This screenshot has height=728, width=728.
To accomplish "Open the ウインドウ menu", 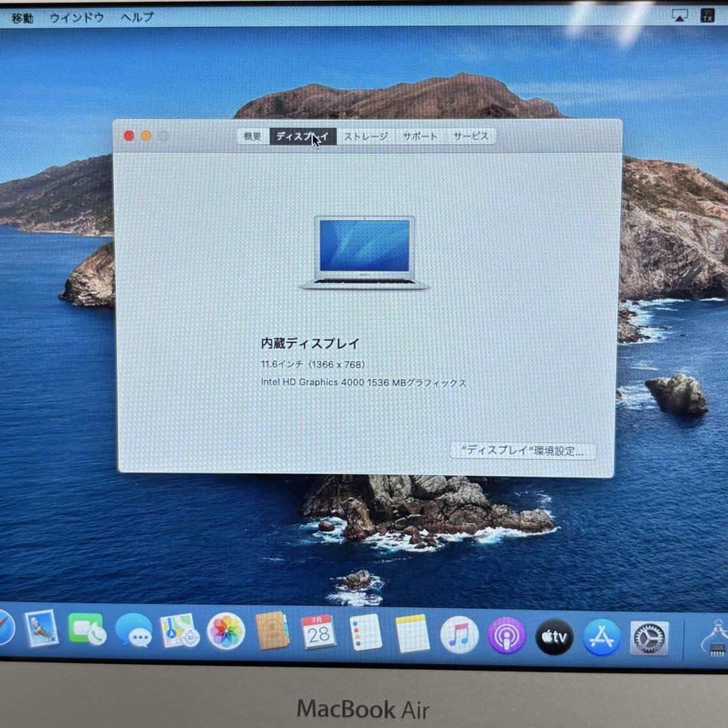I will (x=77, y=18).
